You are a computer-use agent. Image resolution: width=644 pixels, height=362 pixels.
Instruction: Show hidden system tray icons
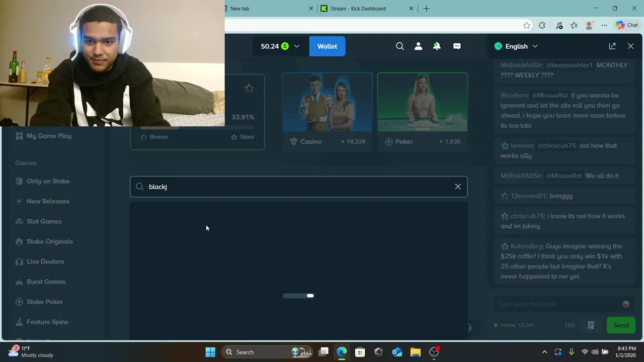[544, 352]
